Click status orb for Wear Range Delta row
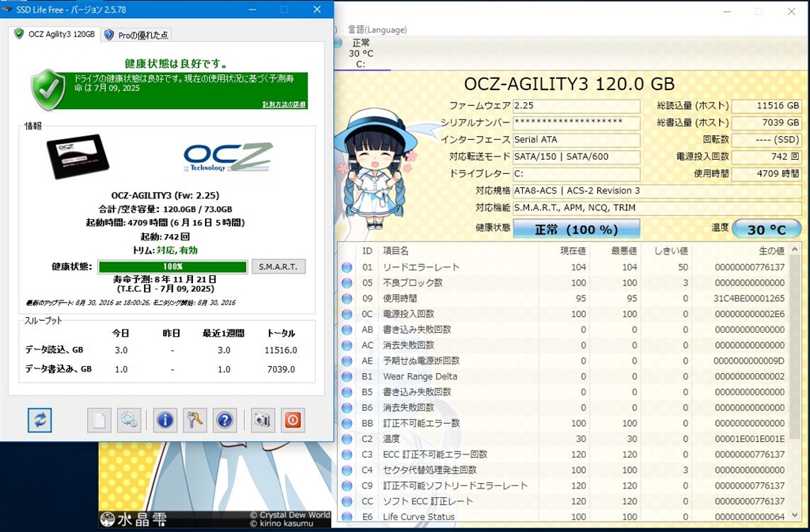The image size is (810, 532). tap(346, 376)
